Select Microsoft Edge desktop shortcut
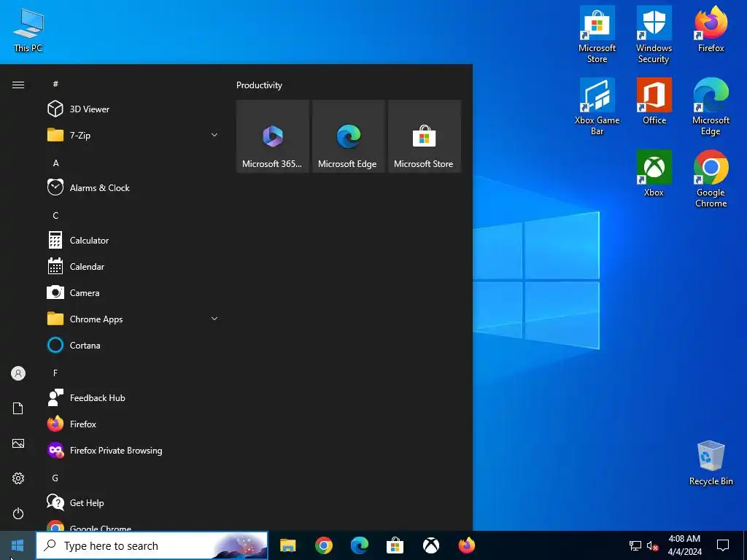This screenshot has width=747, height=560. (x=711, y=107)
